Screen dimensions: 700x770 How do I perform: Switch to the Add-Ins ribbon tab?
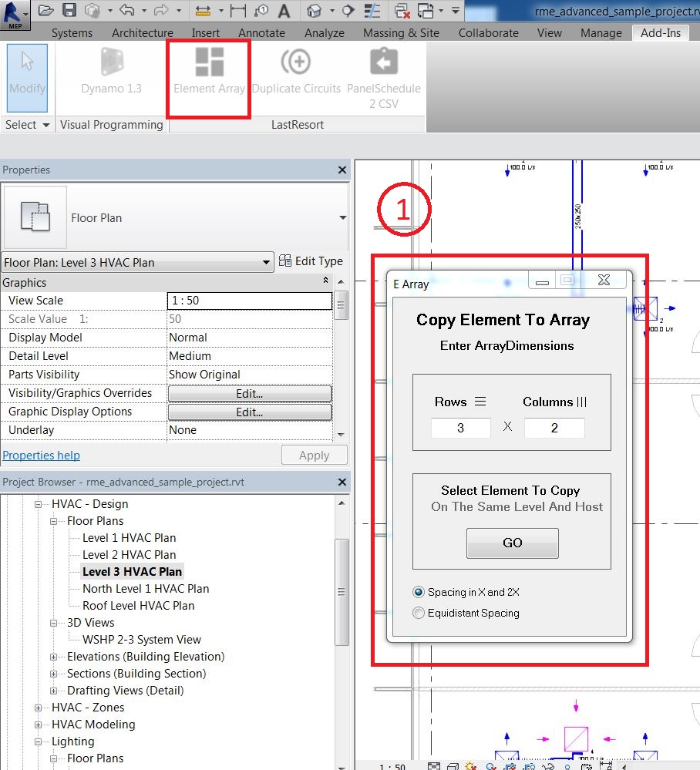pyautogui.click(x=660, y=32)
